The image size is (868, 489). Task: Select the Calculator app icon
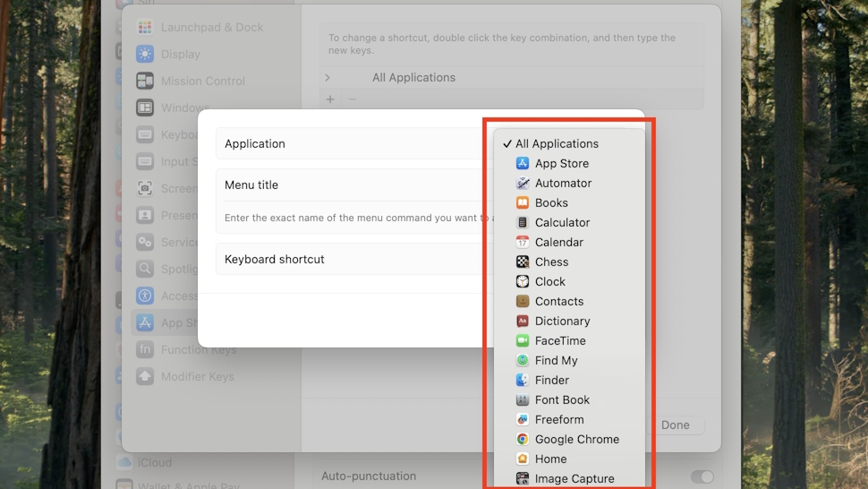522,222
